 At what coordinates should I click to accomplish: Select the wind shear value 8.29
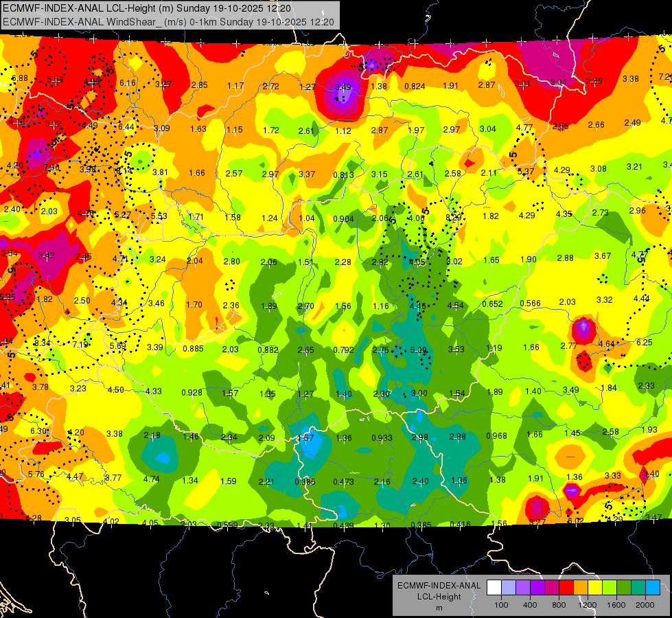(x=454, y=218)
